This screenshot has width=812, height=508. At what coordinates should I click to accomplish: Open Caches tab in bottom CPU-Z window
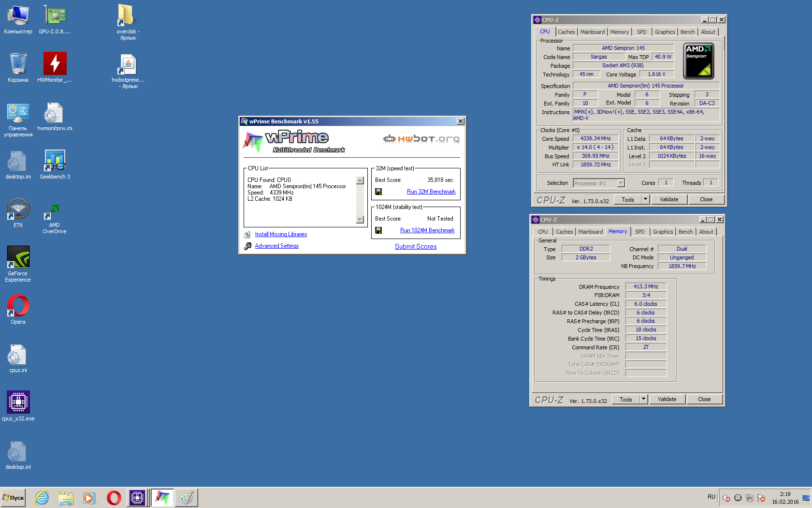564,232
